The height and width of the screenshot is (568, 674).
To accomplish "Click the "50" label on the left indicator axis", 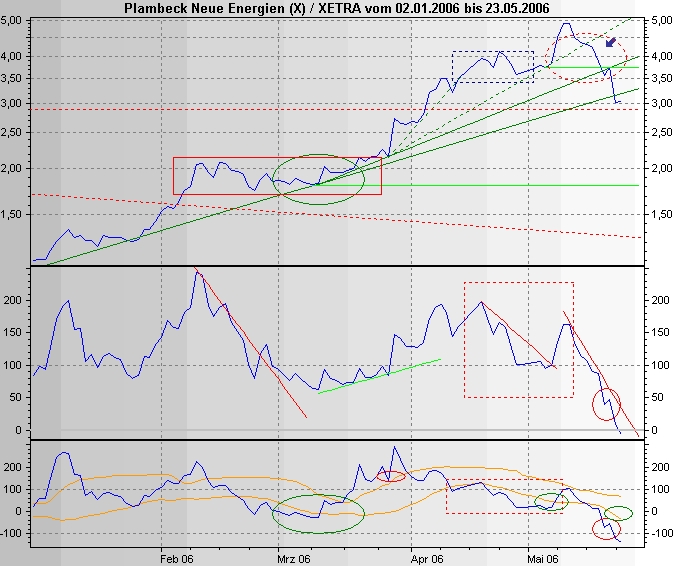I will (15, 397).
